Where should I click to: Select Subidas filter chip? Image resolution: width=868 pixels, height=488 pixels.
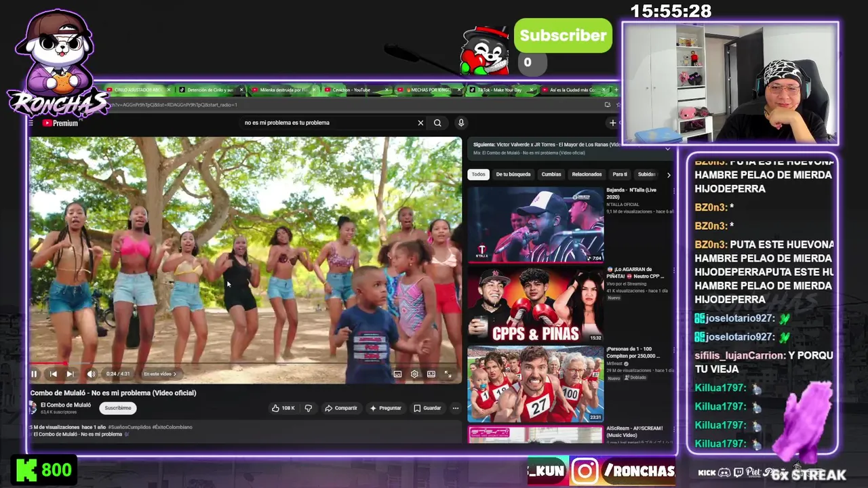tap(646, 174)
